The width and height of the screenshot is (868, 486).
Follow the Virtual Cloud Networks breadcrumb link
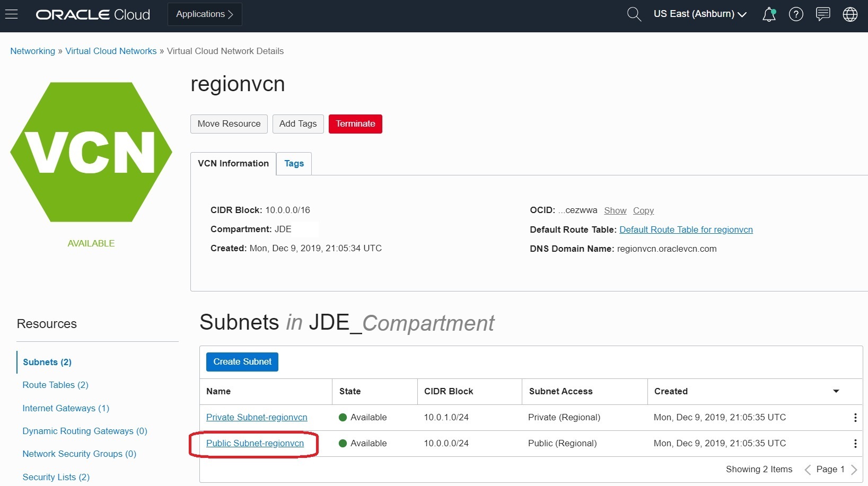[111, 51]
